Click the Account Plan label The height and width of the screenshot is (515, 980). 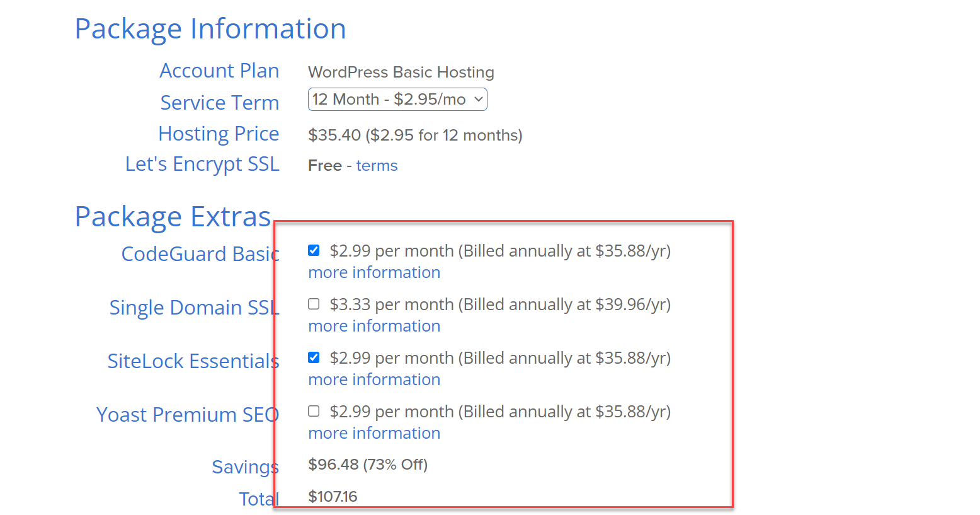[x=219, y=71]
